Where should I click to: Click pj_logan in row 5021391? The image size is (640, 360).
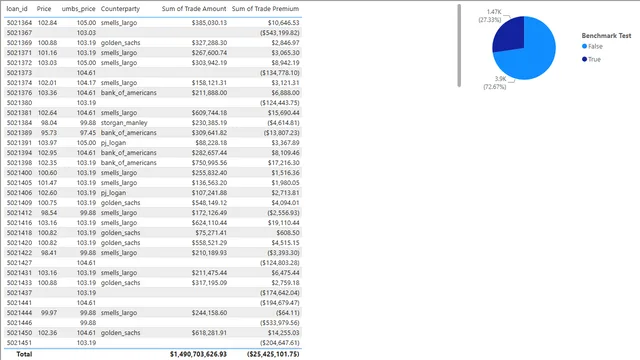113,143
